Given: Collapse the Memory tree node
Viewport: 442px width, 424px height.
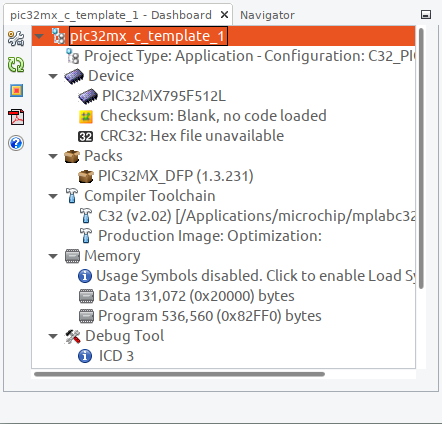Looking at the screenshot, I should tap(53, 256).
